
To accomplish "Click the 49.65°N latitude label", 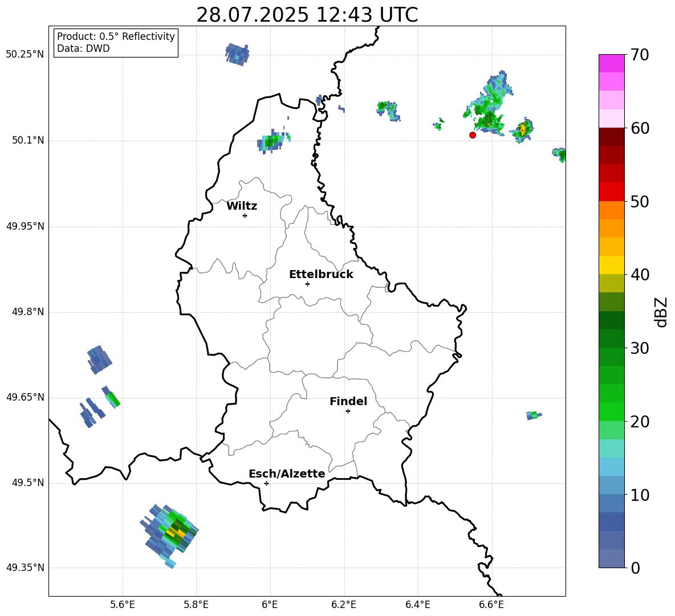I will (25, 397).
